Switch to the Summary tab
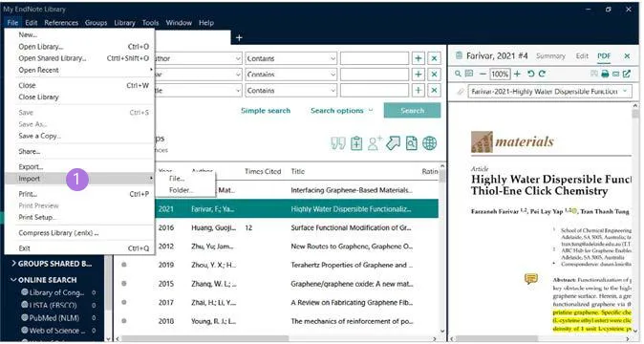 coord(550,55)
